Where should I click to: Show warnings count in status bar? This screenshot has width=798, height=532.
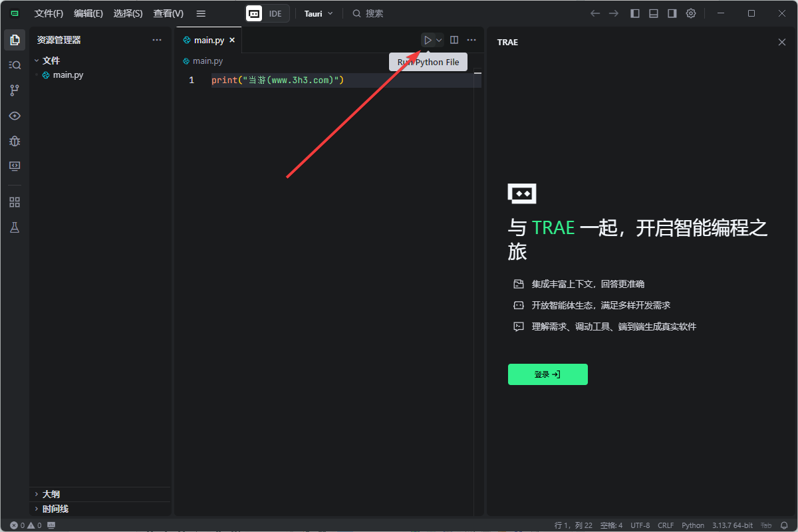35,525
